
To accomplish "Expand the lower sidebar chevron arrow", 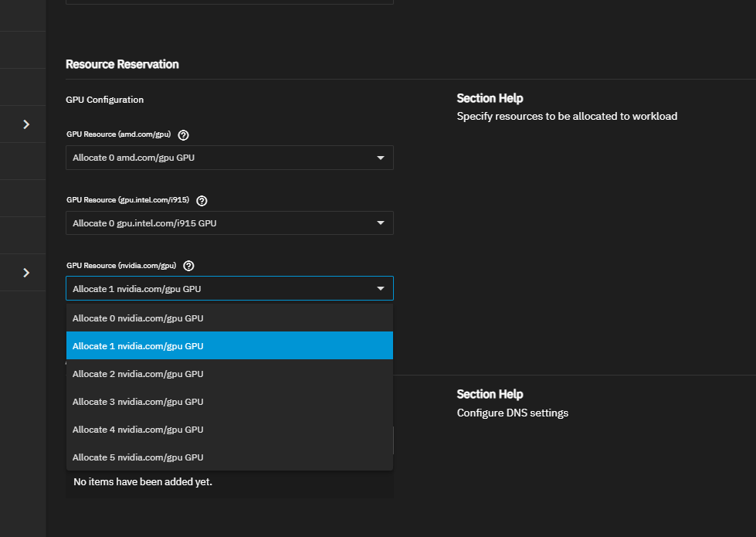I will pyautogui.click(x=26, y=272).
